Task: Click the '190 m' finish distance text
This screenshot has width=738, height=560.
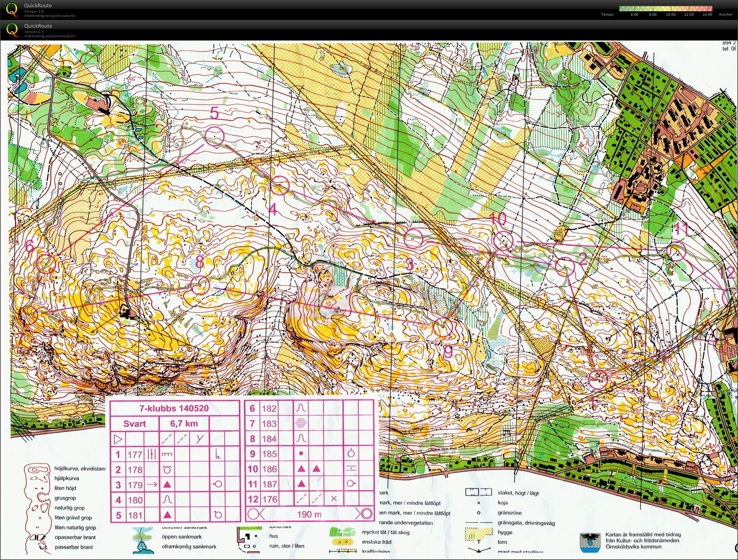Action: (x=309, y=515)
